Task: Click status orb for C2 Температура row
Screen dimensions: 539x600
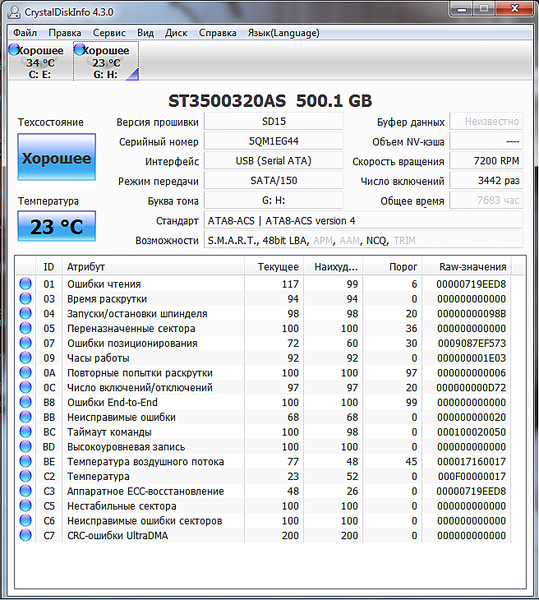Action: pyautogui.click(x=26, y=476)
